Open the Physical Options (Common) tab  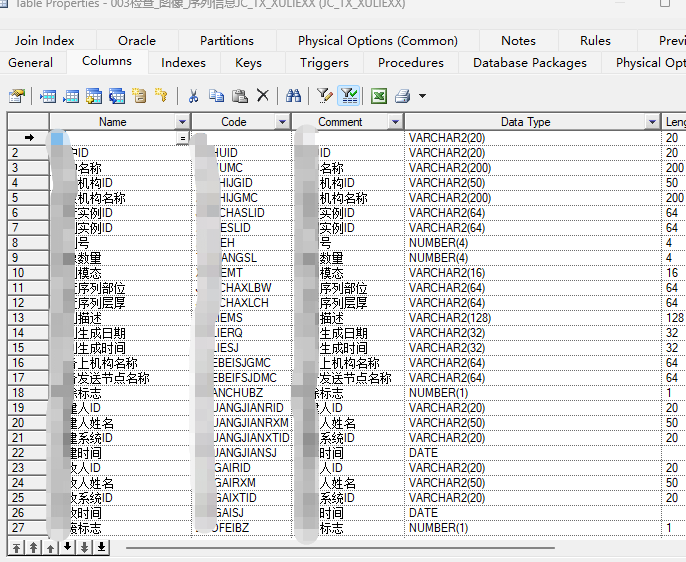point(377,40)
